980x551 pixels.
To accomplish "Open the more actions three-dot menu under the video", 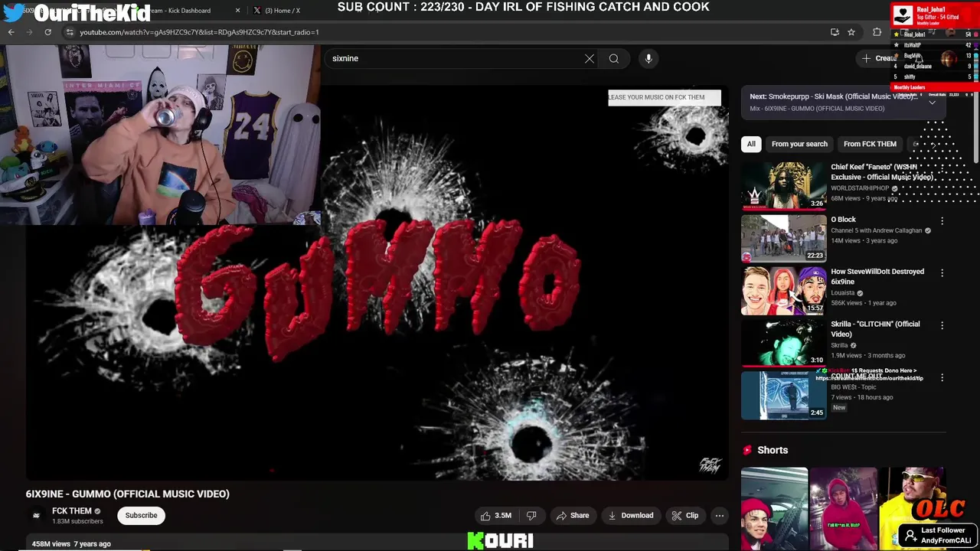I will point(720,516).
